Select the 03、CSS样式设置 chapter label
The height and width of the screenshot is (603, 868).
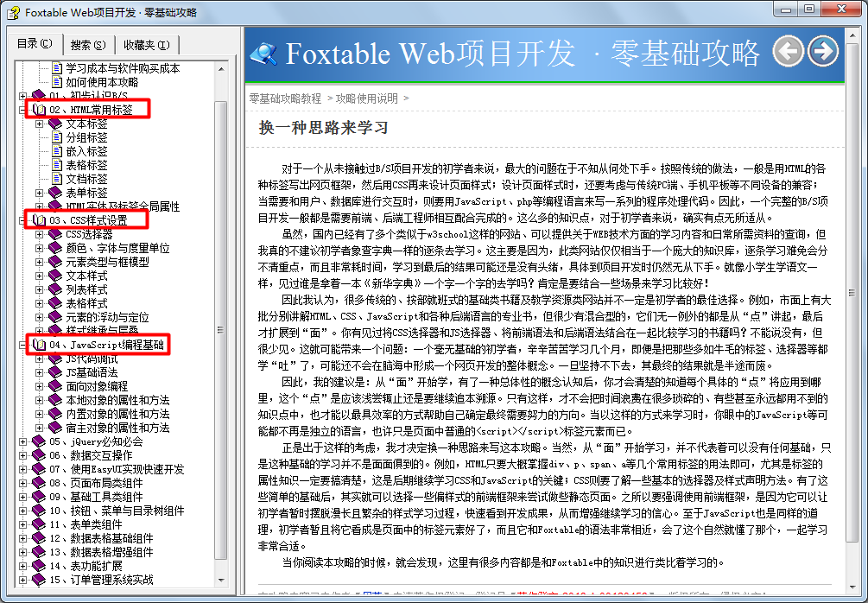click(88, 220)
